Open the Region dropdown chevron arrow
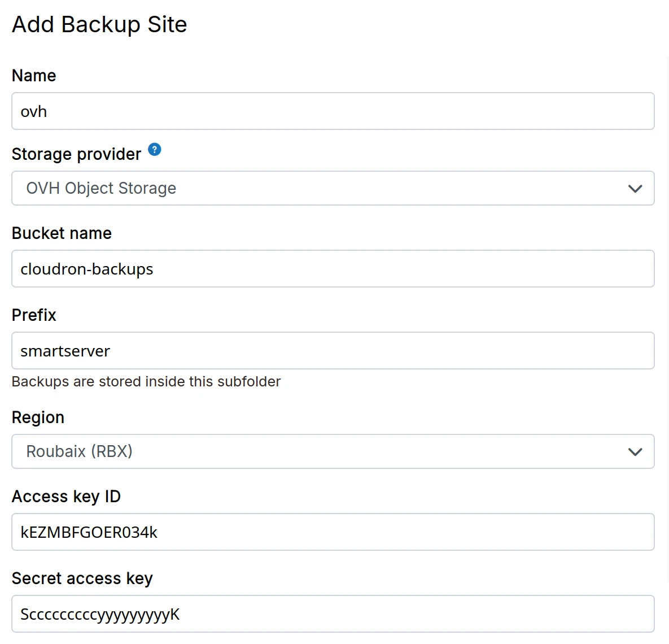Screen dimensions: 669x644 635,452
